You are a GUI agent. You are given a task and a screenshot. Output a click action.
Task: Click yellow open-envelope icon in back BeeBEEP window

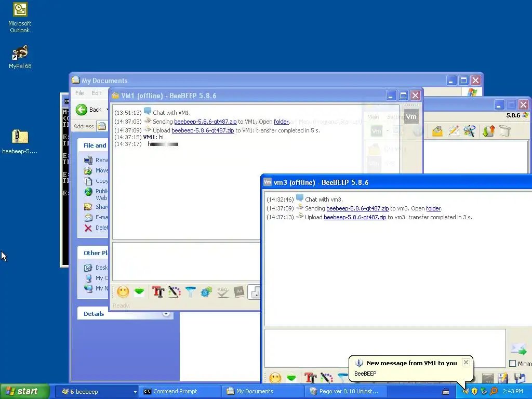tap(437, 131)
